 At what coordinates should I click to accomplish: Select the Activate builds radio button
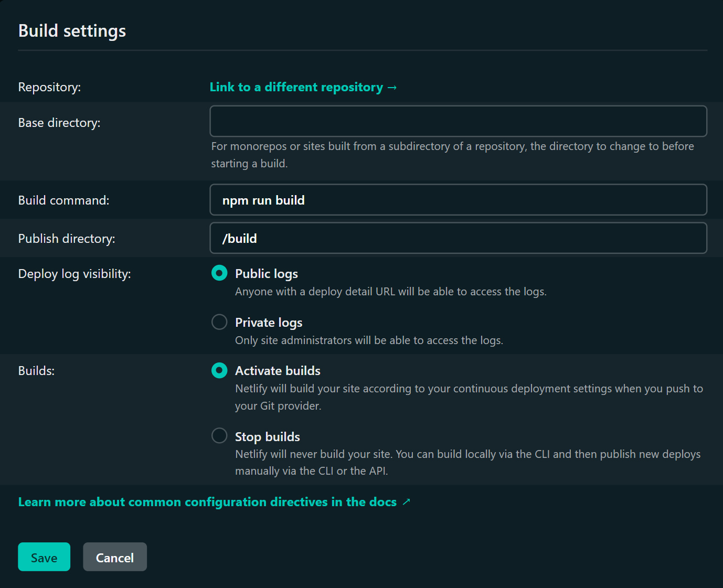tap(219, 371)
